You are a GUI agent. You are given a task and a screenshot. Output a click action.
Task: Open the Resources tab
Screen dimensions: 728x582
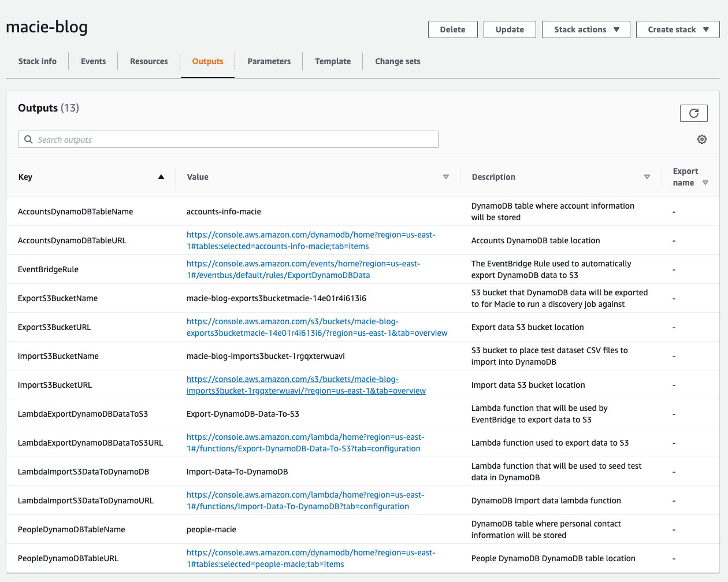coord(149,61)
